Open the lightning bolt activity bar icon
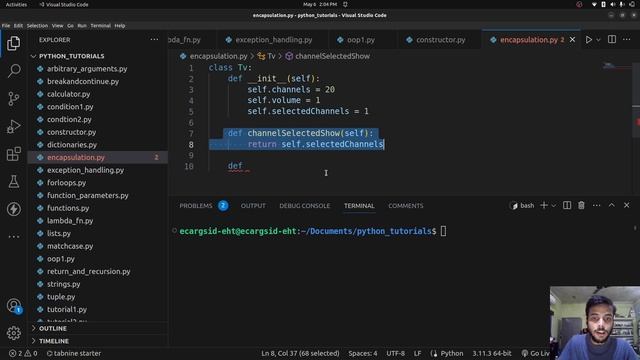 point(13,209)
